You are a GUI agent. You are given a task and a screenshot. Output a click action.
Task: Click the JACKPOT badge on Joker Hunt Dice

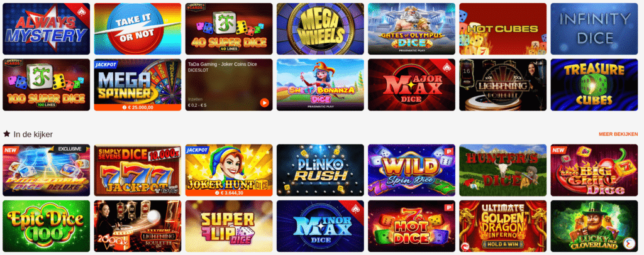197,150
